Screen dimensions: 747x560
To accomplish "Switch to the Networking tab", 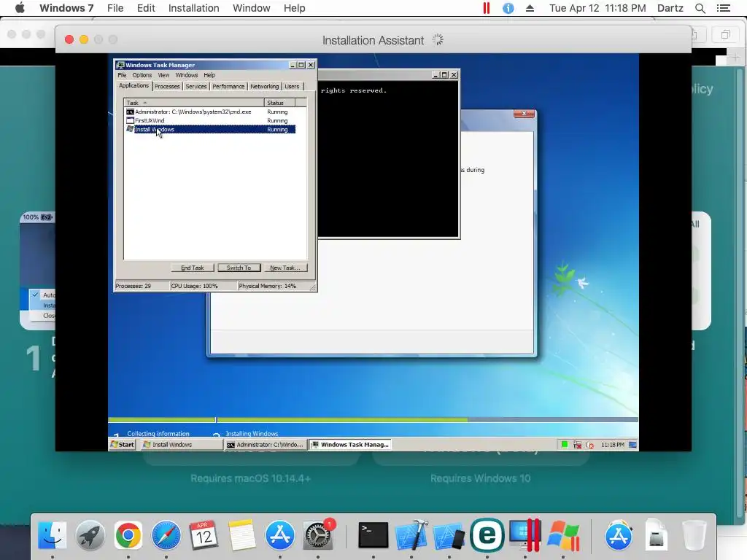I will point(264,86).
